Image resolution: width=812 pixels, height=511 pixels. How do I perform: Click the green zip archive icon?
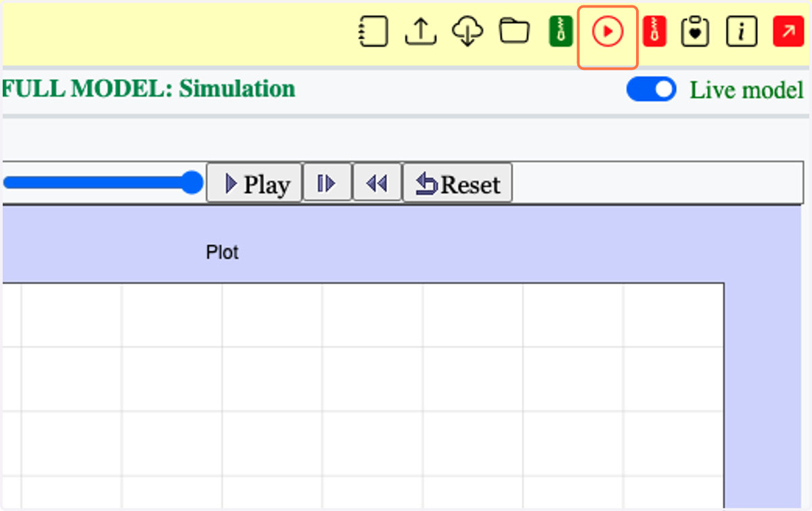[x=560, y=32]
